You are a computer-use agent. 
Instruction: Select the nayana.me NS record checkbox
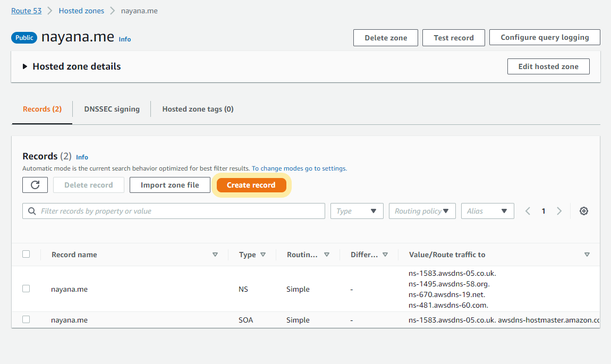click(x=26, y=289)
